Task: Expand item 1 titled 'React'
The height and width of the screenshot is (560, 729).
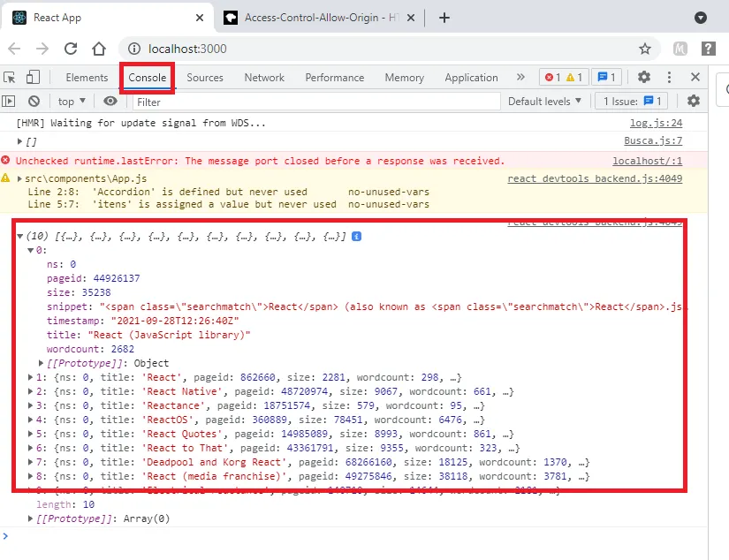Action: coord(30,377)
